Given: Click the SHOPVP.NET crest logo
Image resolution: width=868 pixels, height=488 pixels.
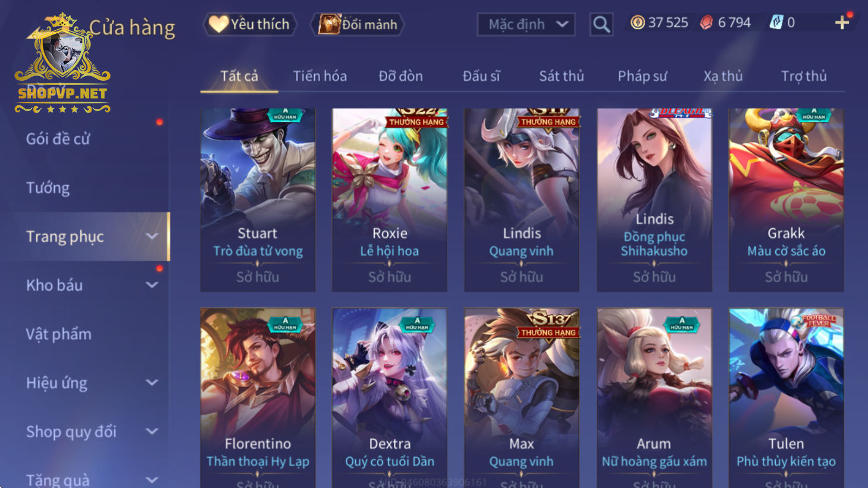Looking at the screenshot, I should (x=62, y=62).
